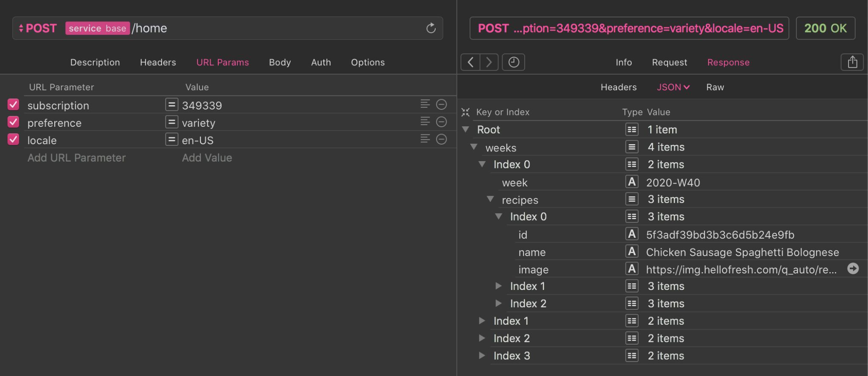This screenshot has height=376, width=868.
Task: Open text options icon for preference row
Action: (425, 121)
